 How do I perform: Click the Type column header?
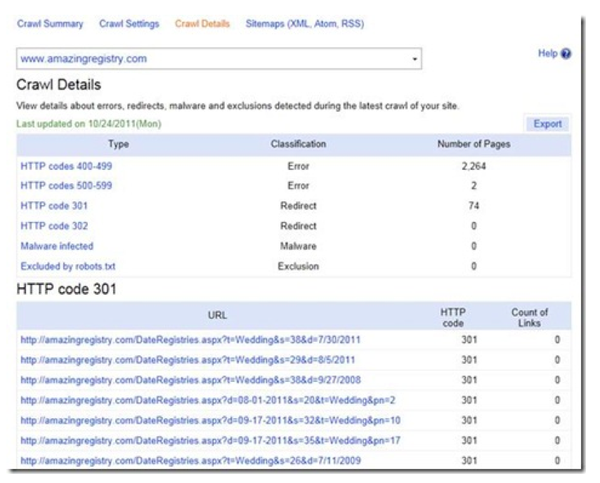118,144
